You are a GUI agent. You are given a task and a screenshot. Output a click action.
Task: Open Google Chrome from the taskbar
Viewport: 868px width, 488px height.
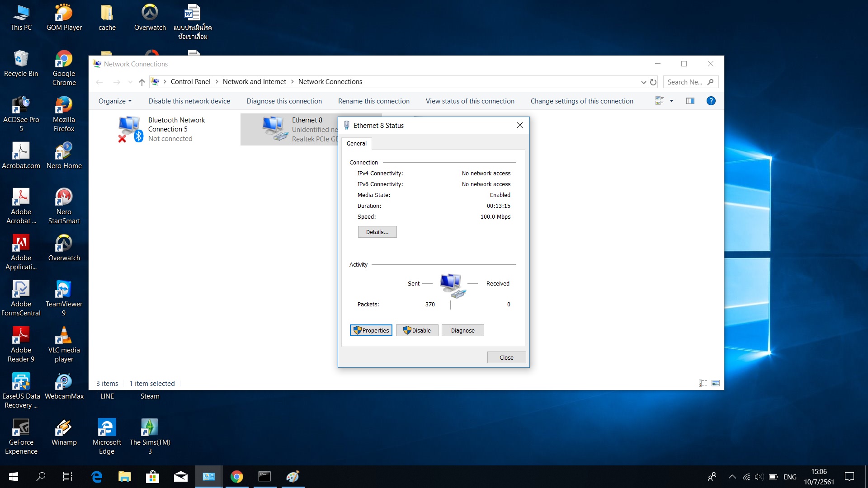[236, 477]
